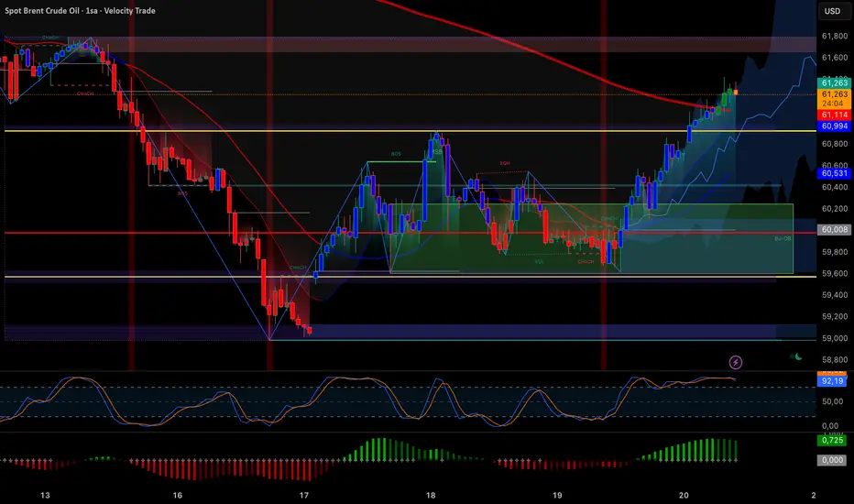Click the red 61,114 price label
The width and height of the screenshot is (854, 504).
point(834,115)
